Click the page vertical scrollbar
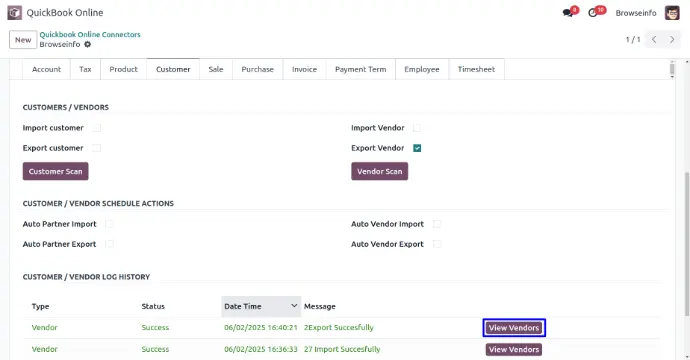The width and height of the screenshot is (690, 360). [687, 244]
